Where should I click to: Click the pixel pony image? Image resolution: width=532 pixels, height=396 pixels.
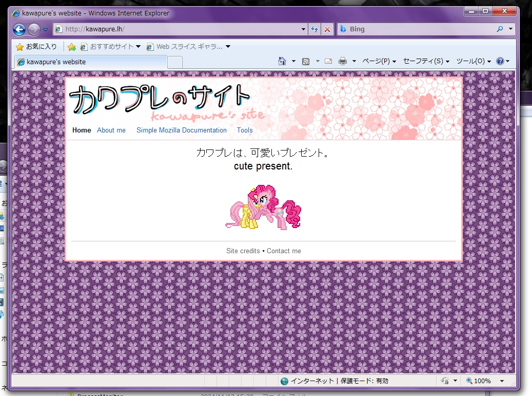[263, 207]
